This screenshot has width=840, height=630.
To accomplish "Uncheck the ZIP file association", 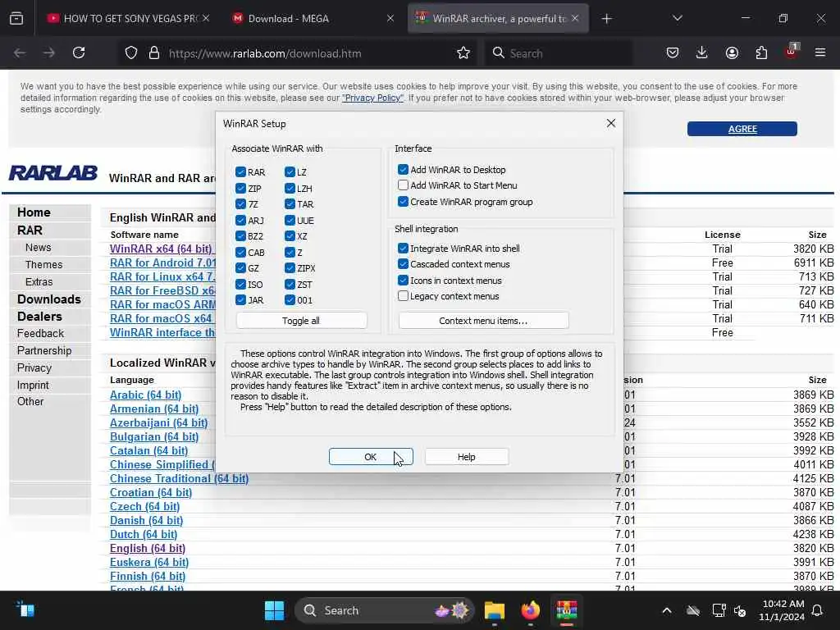I will coord(240,188).
